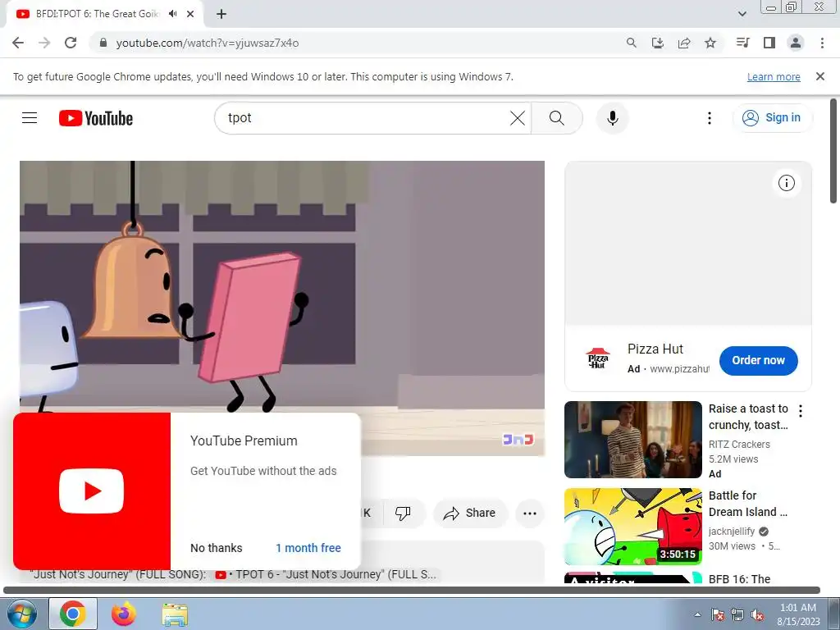The width and height of the screenshot is (840, 630).
Task: Share the video
Action: (469, 514)
